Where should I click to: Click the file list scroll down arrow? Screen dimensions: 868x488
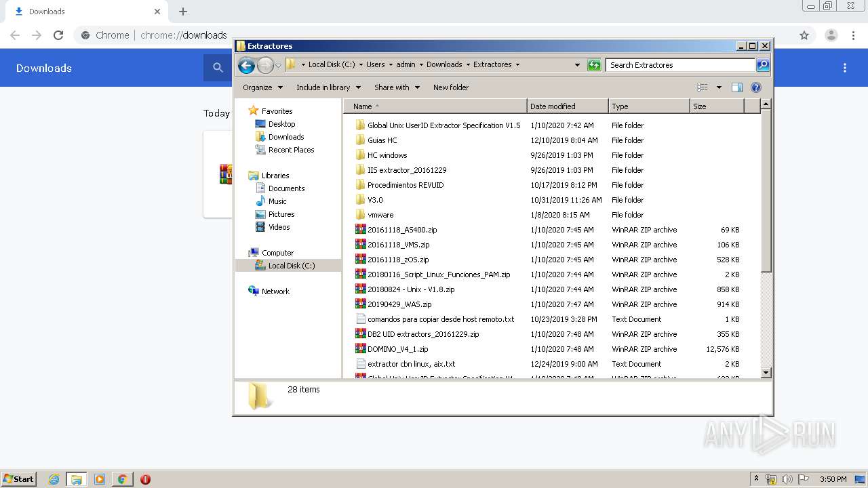766,372
